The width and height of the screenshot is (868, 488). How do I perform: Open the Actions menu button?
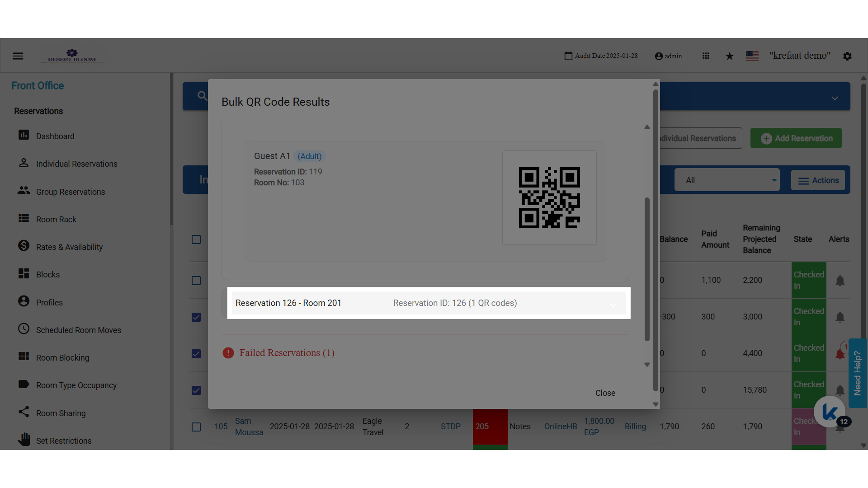point(818,180)
